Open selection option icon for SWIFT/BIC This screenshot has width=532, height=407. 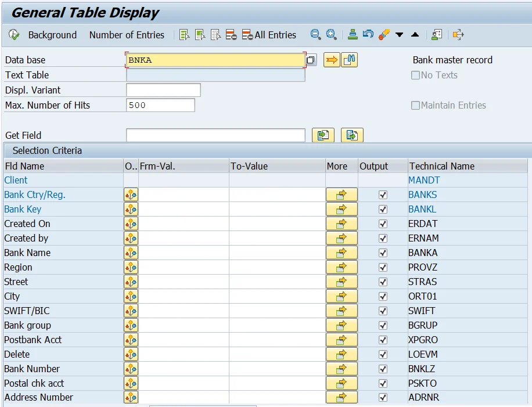pyautogui.click(x=131, y=311)
